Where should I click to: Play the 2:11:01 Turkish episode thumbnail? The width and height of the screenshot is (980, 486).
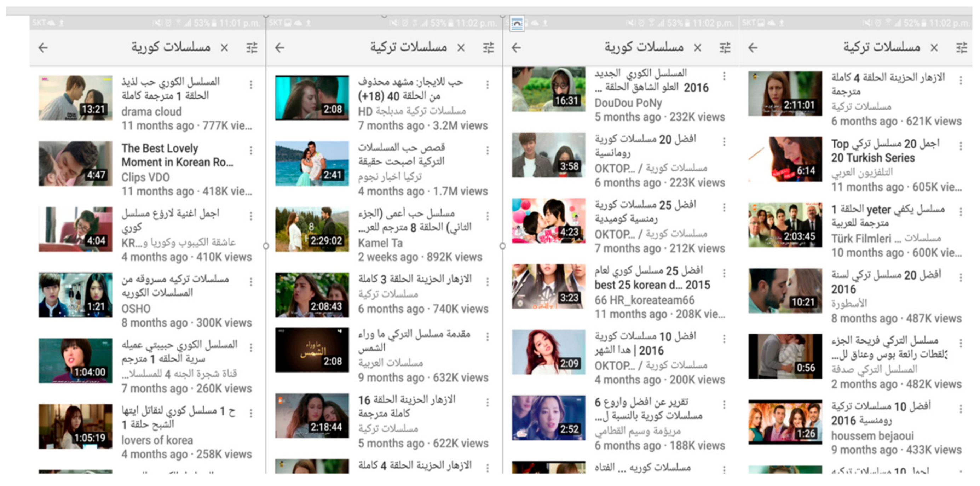point(785,93)
